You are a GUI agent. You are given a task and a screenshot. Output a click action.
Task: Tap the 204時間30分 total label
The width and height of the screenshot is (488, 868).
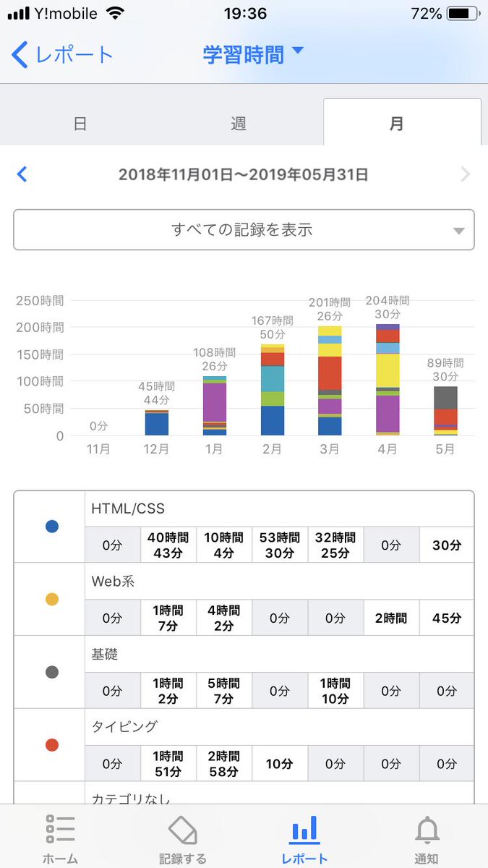pos(388,307)
